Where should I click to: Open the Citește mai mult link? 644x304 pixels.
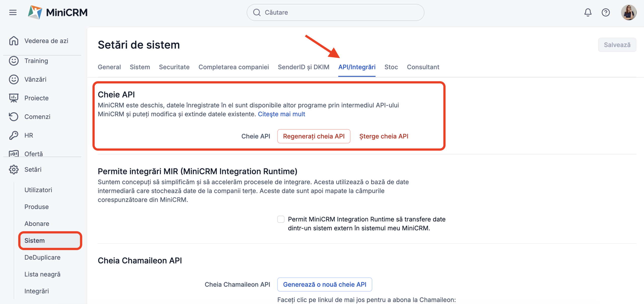pyautogui.click(x=281, y=114)
